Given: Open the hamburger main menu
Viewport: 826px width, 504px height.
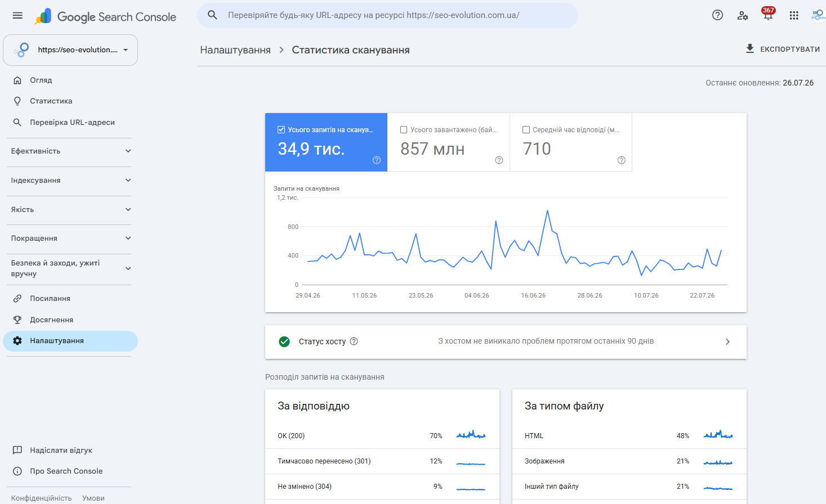Looking at the screenshot, I should point(17,16).
